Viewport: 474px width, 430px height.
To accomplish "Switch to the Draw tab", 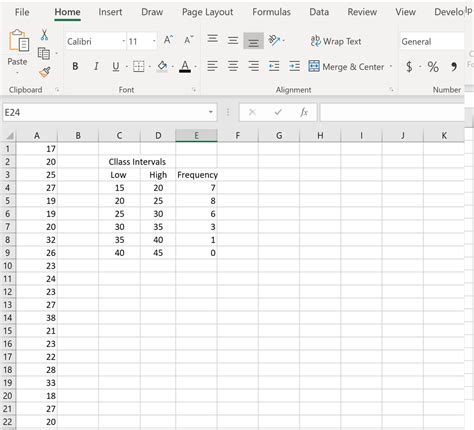I will (x=152, y=12).
